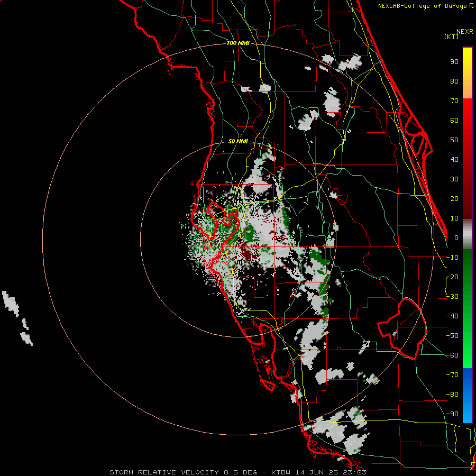Click the -70 knot scale label
Viewport: 476px width, 476px height.
point(452,375)
